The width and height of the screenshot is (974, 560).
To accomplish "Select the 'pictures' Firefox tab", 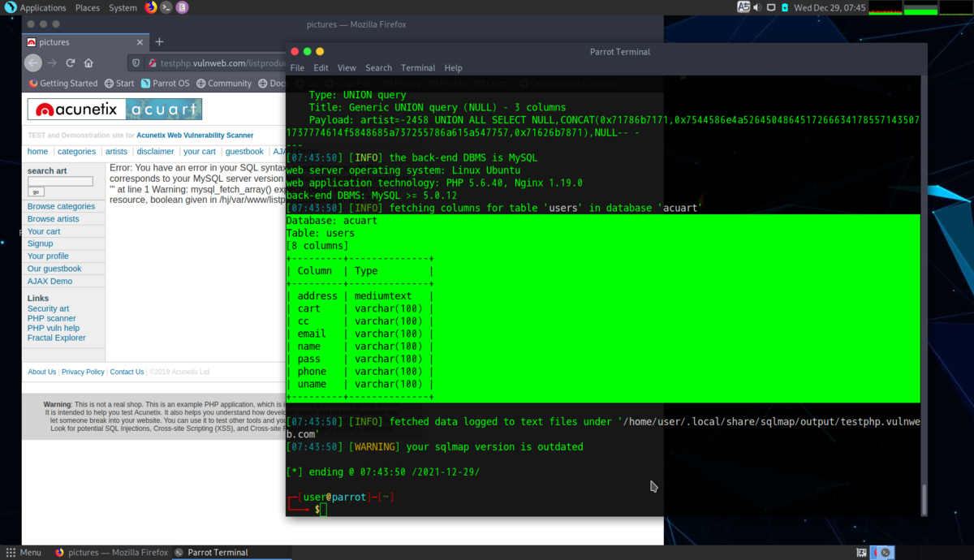I will click(x=85, y=42).
